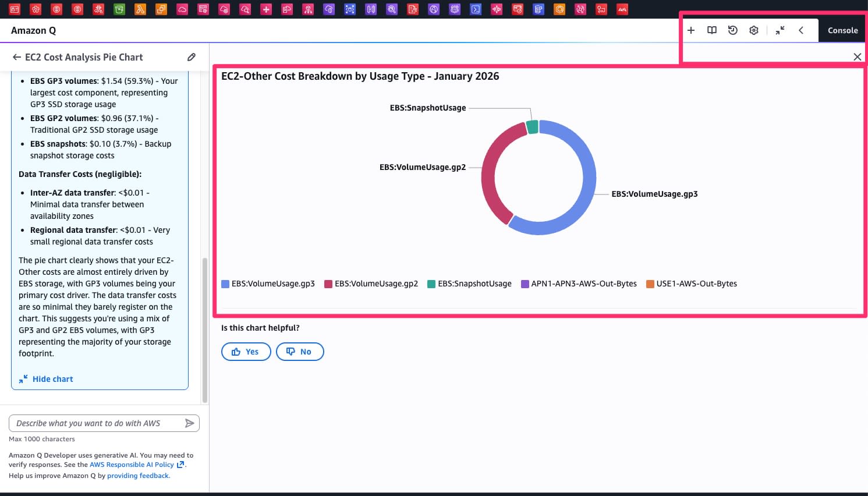
Task: Close the chart panel with the X
Action: tap(858, 56)
